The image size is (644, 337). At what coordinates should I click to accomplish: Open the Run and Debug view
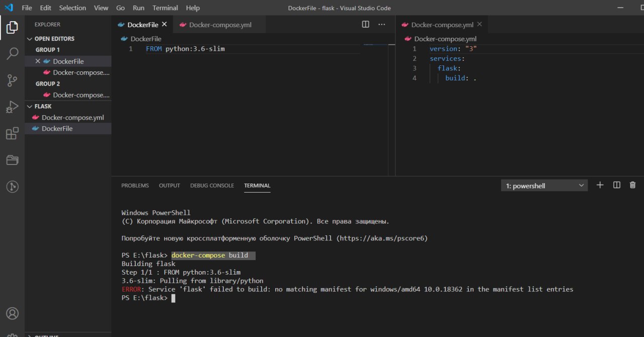[12, 107]
